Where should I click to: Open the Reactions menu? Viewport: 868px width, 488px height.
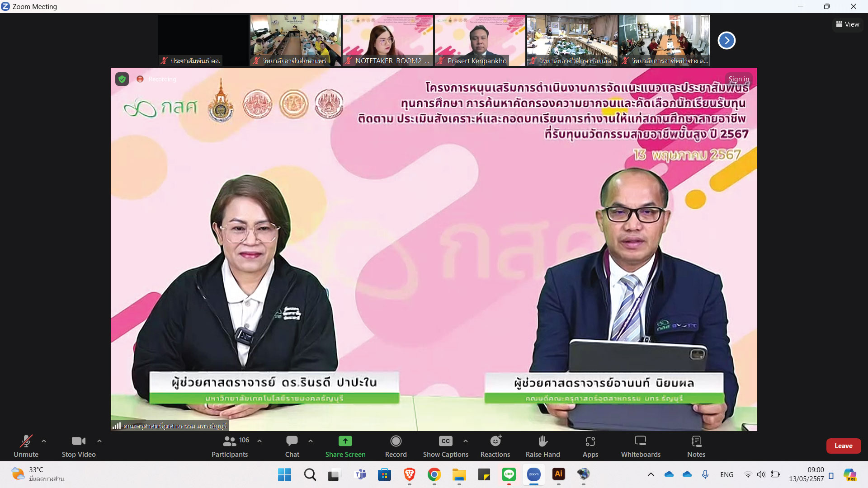tap(495, 446)
